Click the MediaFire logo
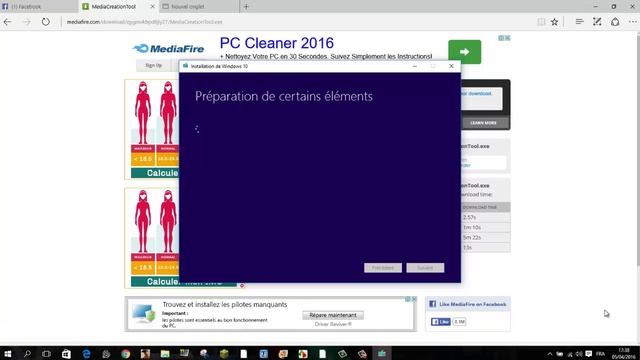This screenshot has width=640, height=360. click(168, 49)
